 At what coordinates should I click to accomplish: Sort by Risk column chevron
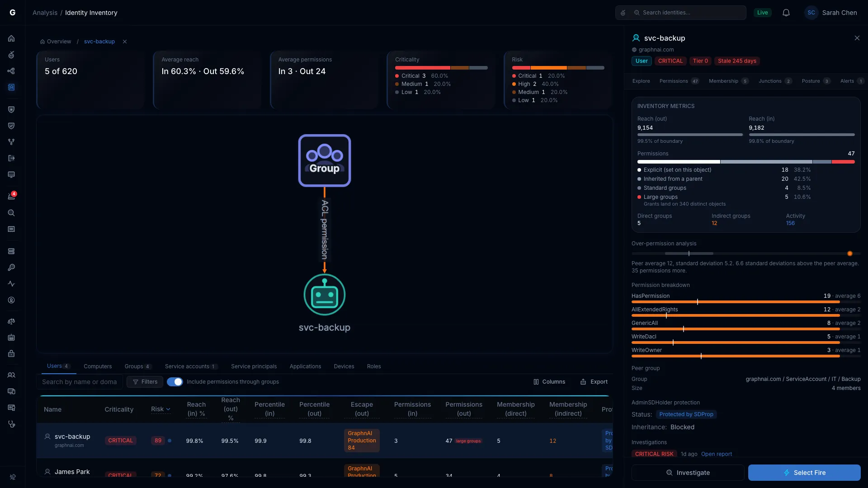168,409
